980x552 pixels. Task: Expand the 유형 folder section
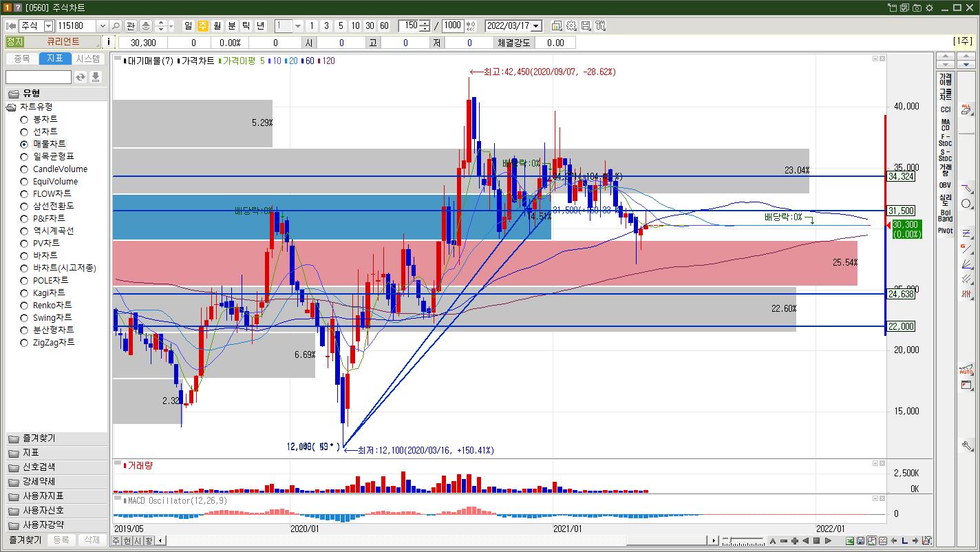(x=56, y=94)
